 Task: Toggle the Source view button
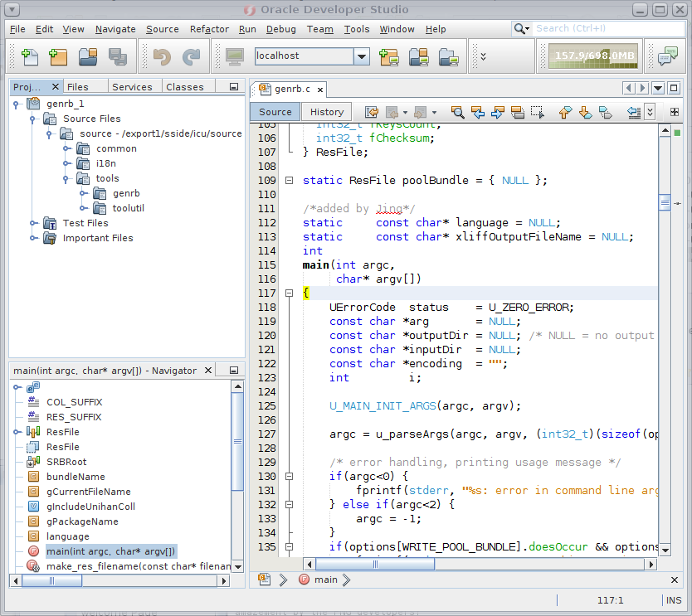pyautogui.click(x=275, y=112)
